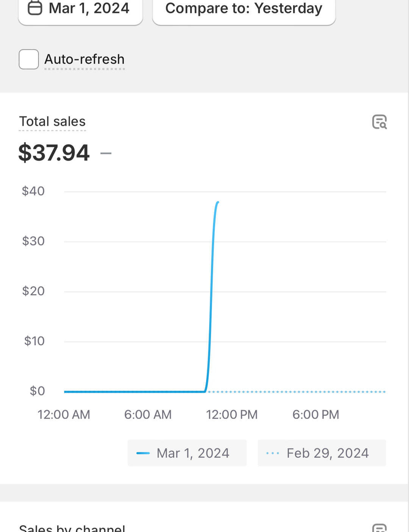Click the dash change indicator beside $37.94
Screen dimensions: 409x532
coord(106,153)
